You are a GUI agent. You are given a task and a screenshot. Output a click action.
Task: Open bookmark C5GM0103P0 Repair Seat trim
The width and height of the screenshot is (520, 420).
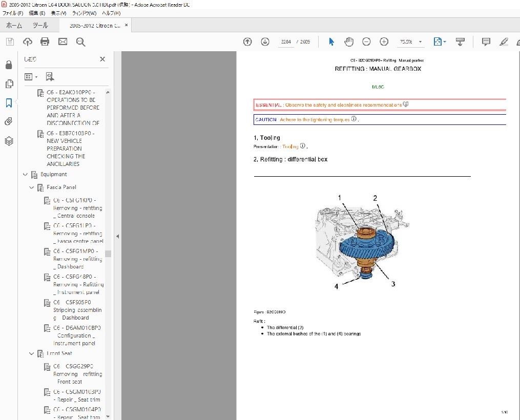[x=77, y=395]
